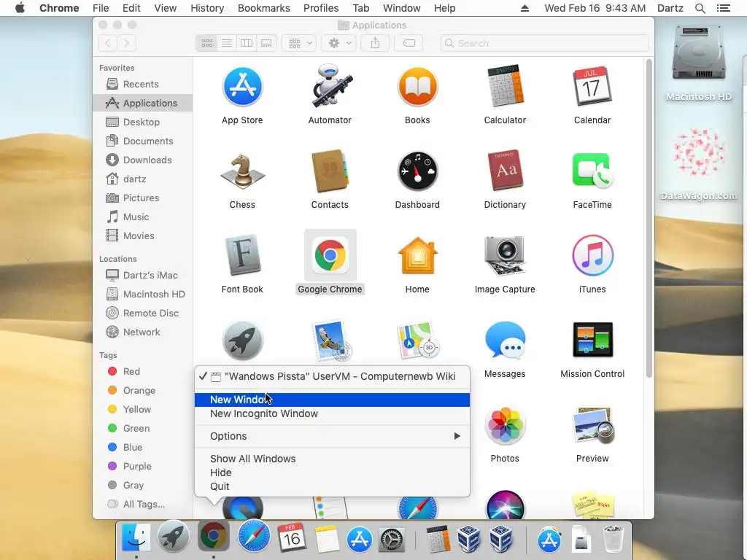Click the Font Book app icon
Viewport: 747px width, 560px height.
click(x=242, y=256)
